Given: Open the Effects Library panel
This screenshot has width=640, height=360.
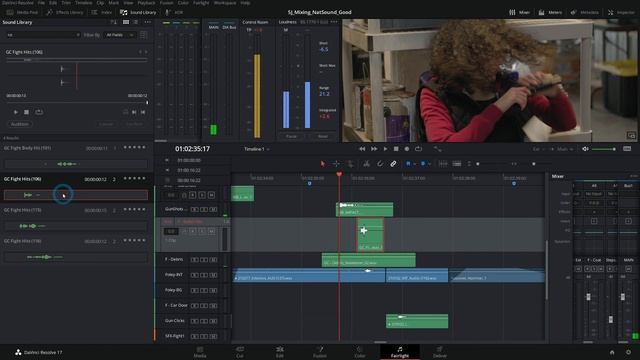Looking at the screenshot, I should click(x=64, y=12).
